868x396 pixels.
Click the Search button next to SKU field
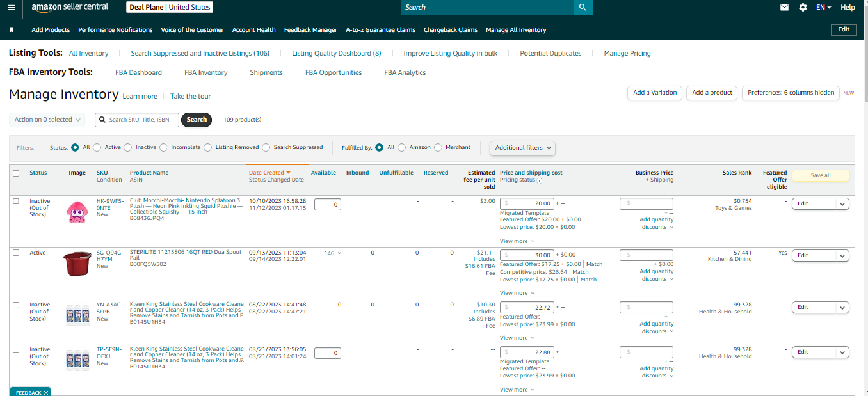point(197,120)
